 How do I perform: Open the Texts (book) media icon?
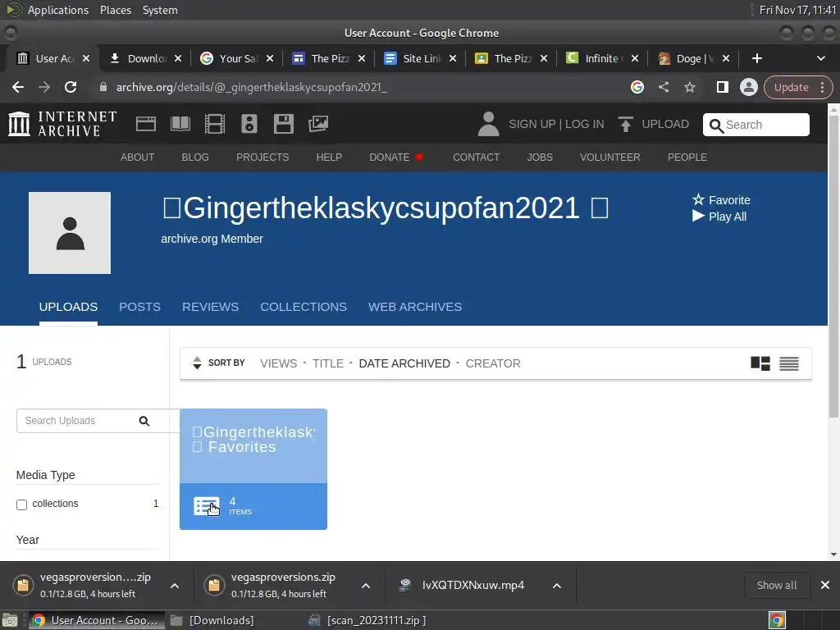coord(180,124)
